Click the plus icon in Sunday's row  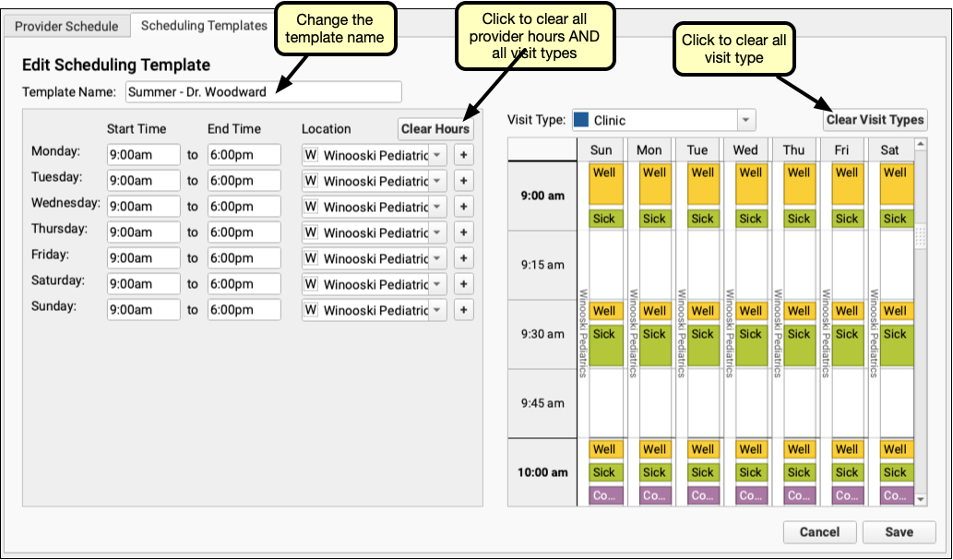(464, 310)
